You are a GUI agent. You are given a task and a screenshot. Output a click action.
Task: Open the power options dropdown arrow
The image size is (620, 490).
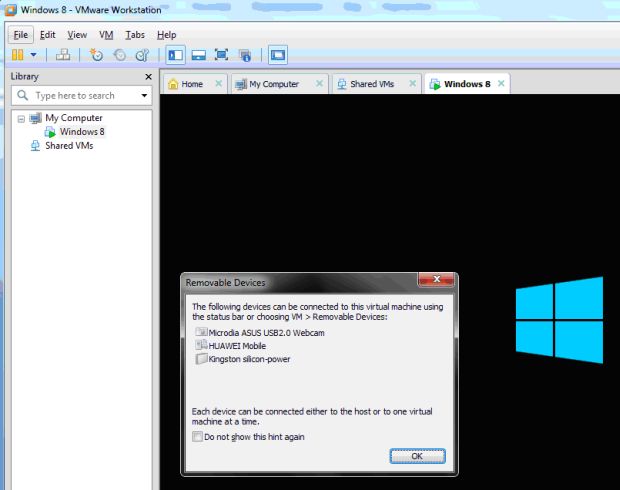pyautogui.click(x=34, y=55)
